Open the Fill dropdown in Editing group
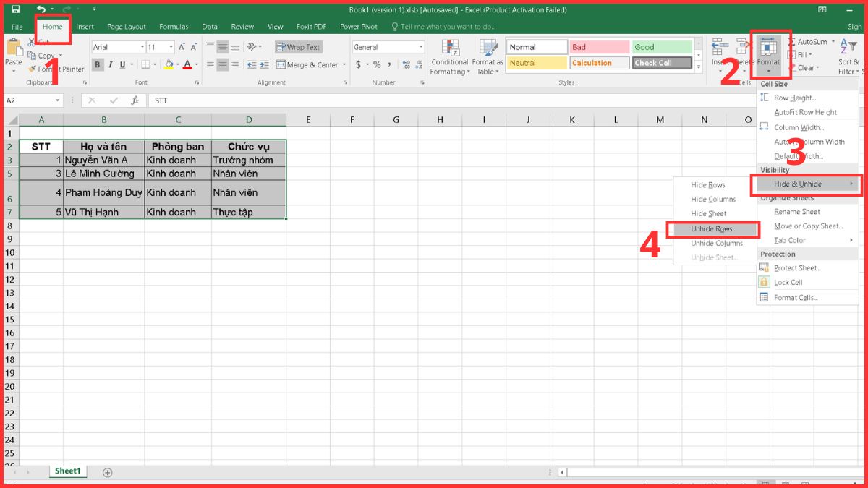Screen dimensions: 868x488 pos(800,55)
